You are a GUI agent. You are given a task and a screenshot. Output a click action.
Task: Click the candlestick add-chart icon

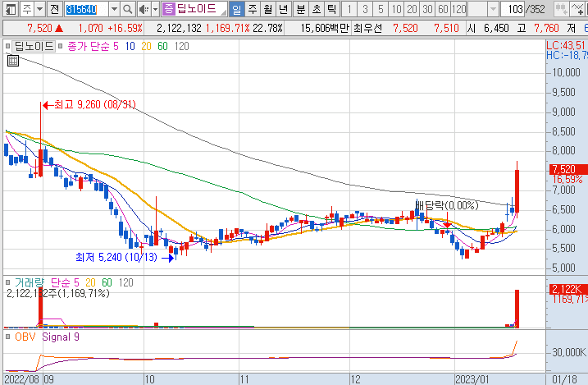click(x=562, y=9)
